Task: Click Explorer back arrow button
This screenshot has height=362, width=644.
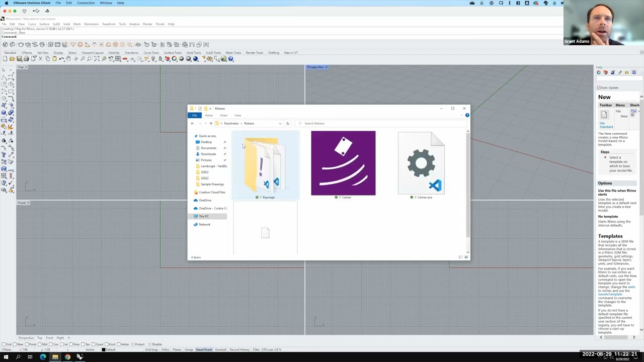Action: 192,123
